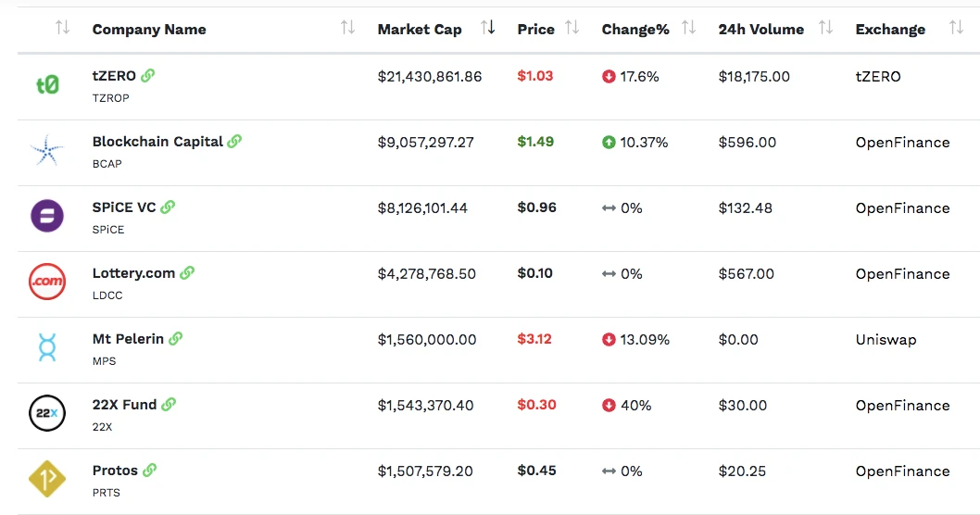Click the $1.03 price in red

[x=535, y=76]
